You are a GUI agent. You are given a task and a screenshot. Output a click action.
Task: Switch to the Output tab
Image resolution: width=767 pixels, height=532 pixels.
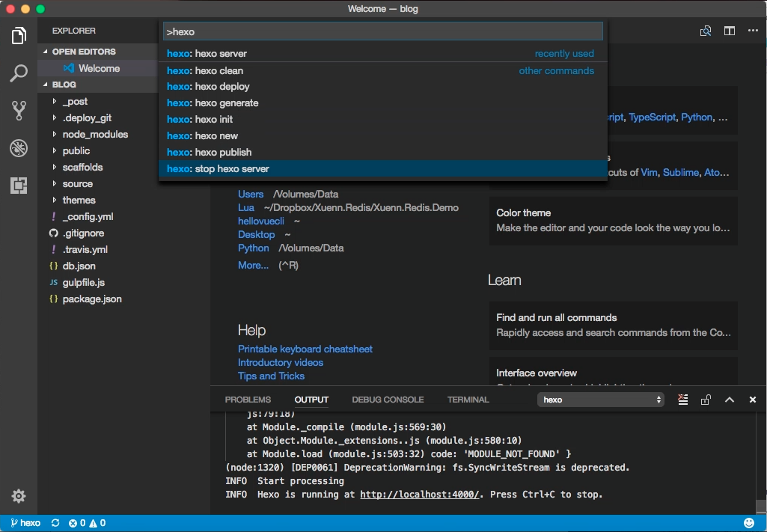[x=311, y=400]
